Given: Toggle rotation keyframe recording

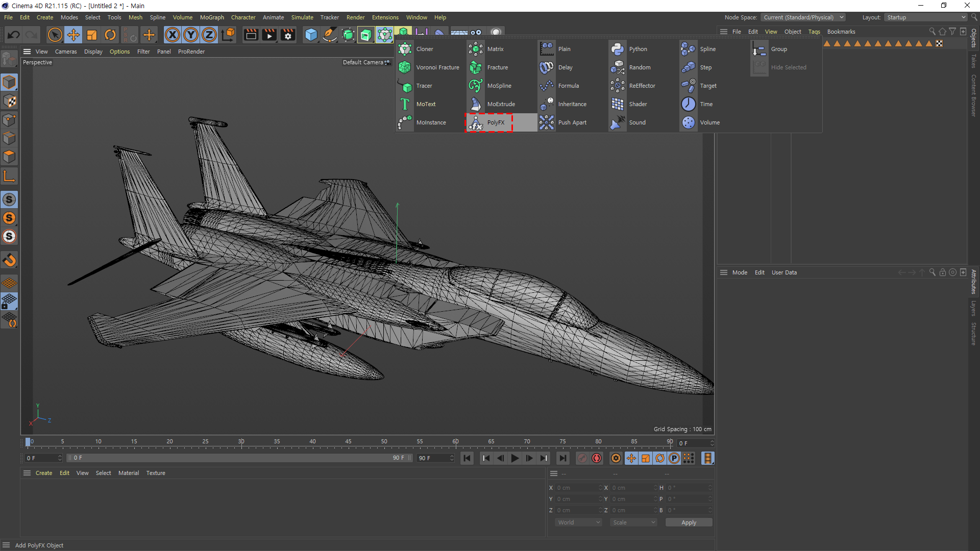Looking at the screenshot, I should point(660,458).
